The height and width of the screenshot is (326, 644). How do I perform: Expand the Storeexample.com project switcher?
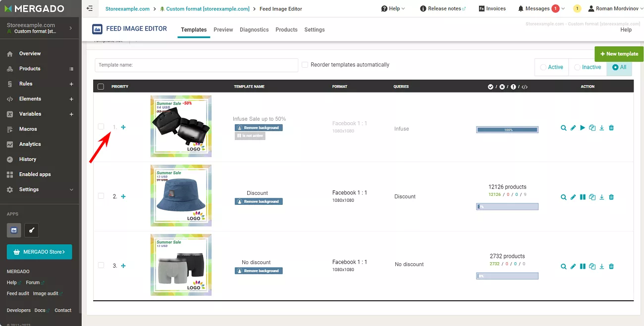40,28
